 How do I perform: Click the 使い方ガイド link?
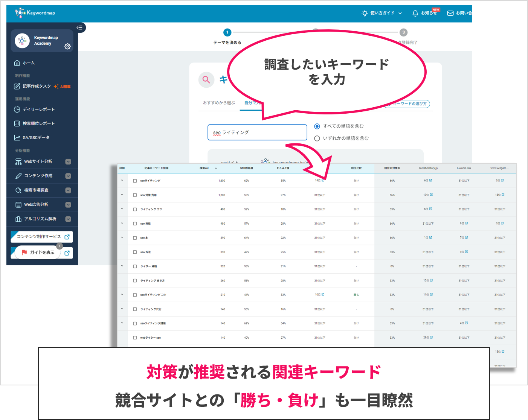coord(382,13)
